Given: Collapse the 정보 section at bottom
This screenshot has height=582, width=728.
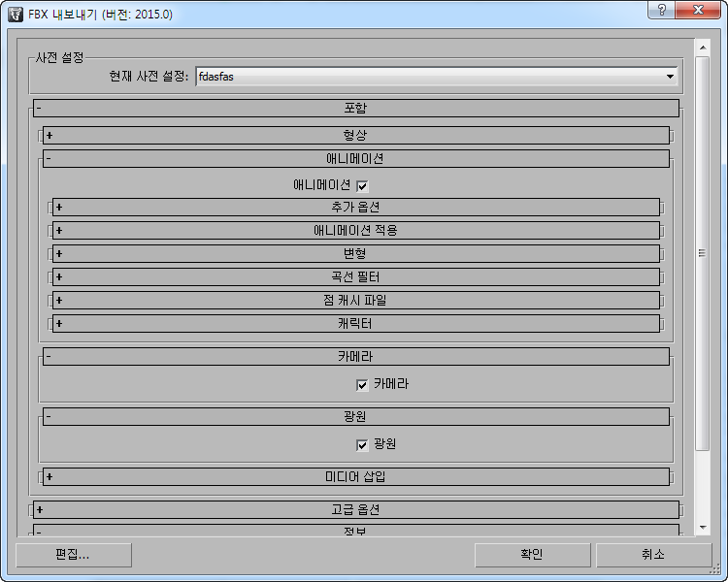Looking at the screenshot, I should 356,531.
